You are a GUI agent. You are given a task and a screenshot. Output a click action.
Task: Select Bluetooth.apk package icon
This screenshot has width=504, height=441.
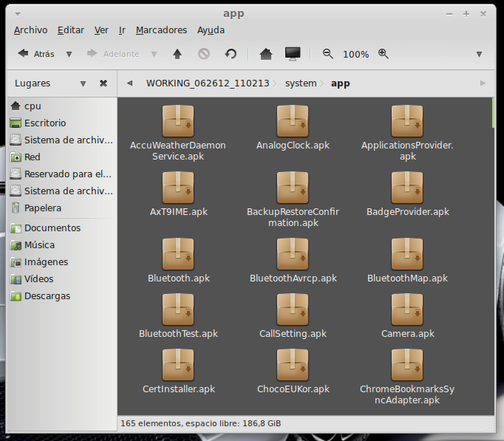pyautogui.click(x=178, y=254)
